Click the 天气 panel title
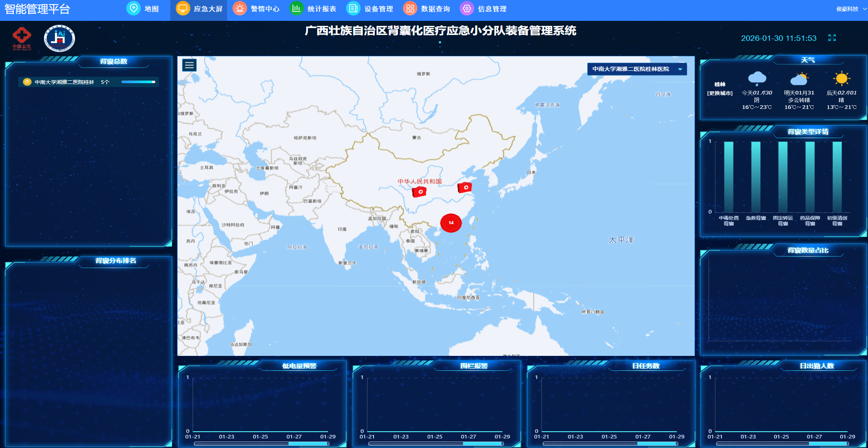Screen dimensions: 868x448 [808, 60]
